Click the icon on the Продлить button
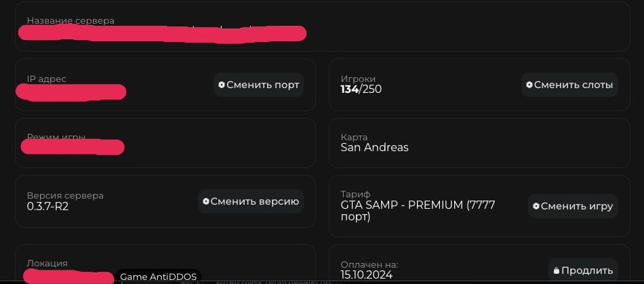Screen dimensions: 644x284 click(x=557, y=270)
